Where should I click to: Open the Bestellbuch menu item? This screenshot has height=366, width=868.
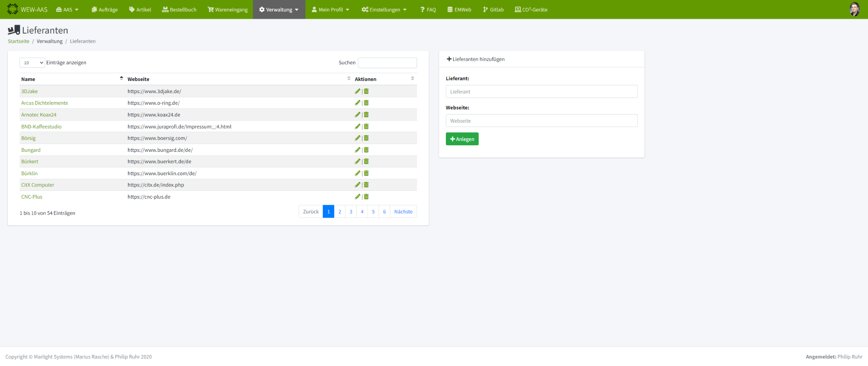pyautogui.click(x=179, y=10)
